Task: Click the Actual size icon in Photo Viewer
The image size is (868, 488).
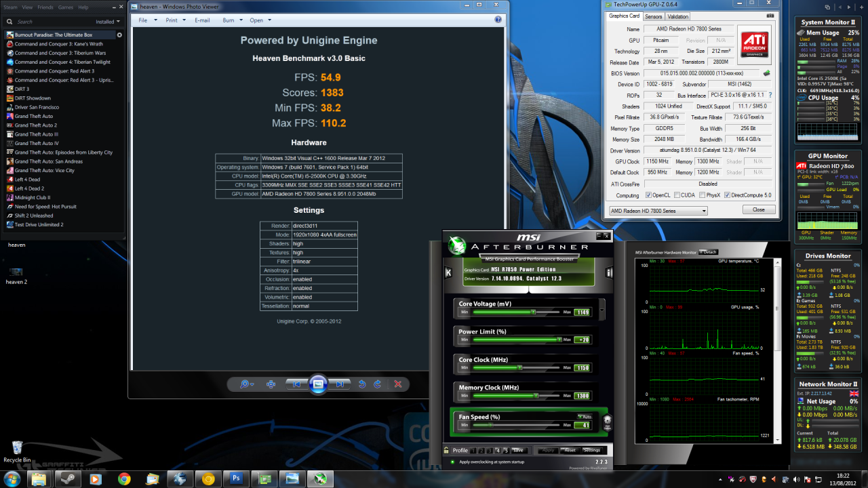Action: (271, 384)
